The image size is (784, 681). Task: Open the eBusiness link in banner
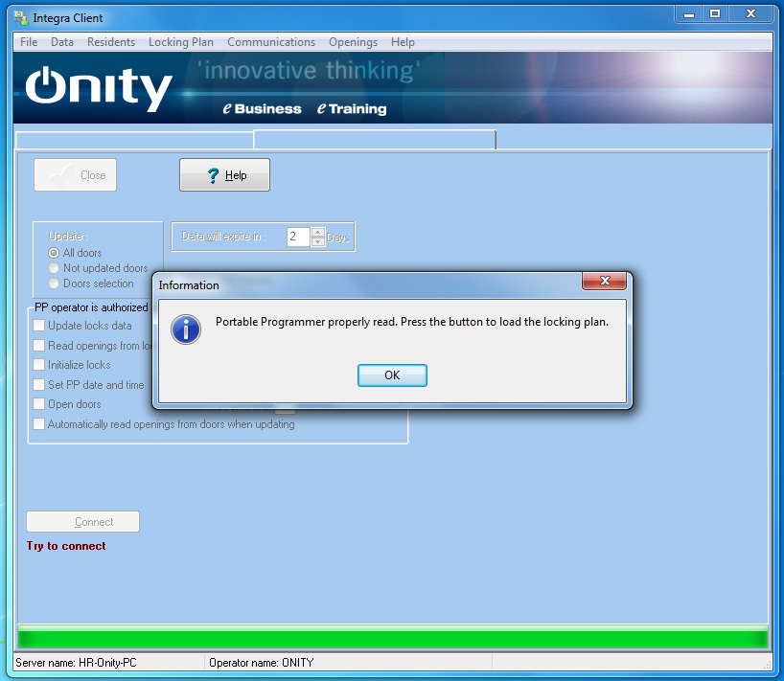pyautogui.click(x=262, y=109)
